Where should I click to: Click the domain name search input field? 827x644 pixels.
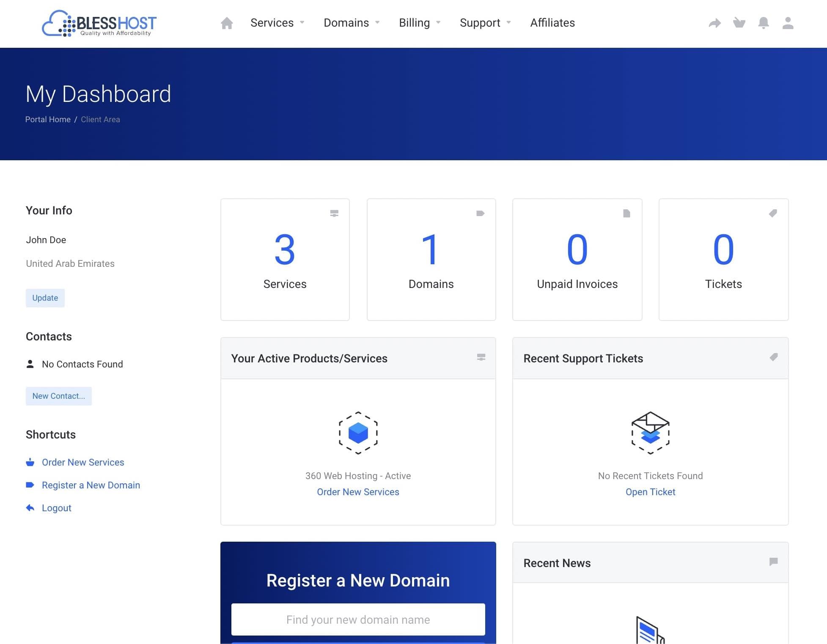[358, 619]
